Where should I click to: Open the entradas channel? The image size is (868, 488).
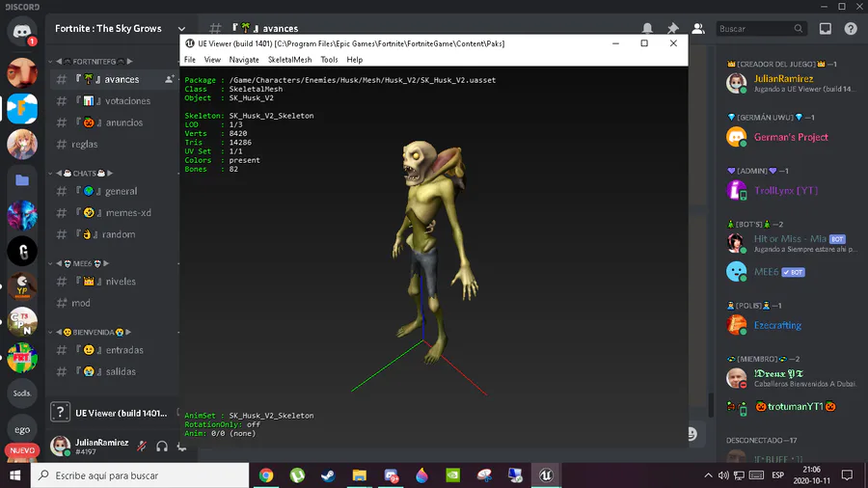click(x=114, y=350)
